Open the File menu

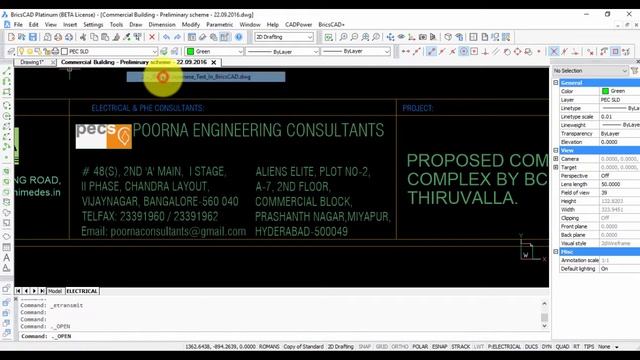pos(18,24)
